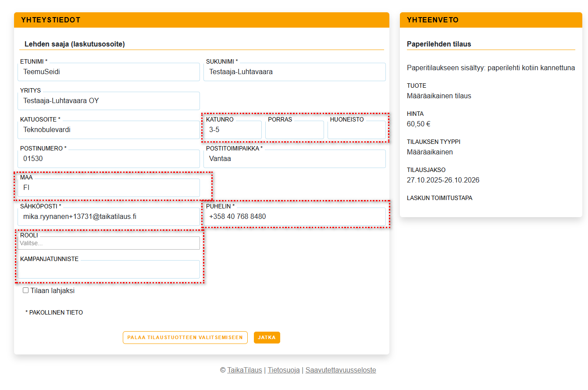Focus the Postinumero field

(109, 159)
